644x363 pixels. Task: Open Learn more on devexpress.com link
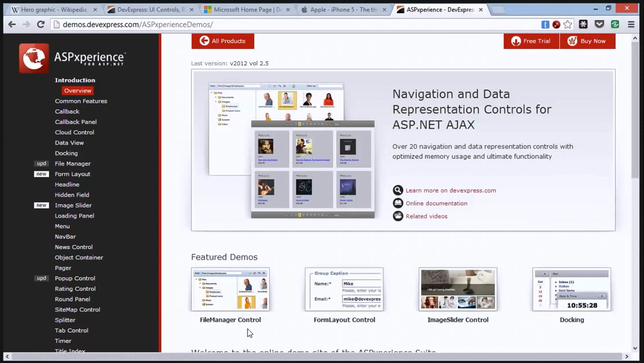pos(451,190)
